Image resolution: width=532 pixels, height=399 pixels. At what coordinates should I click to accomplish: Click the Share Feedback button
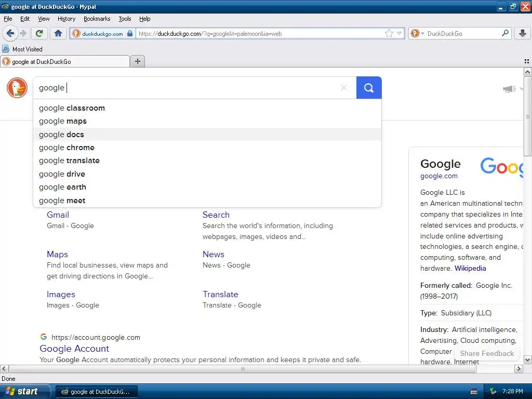(x=487, y=353)
